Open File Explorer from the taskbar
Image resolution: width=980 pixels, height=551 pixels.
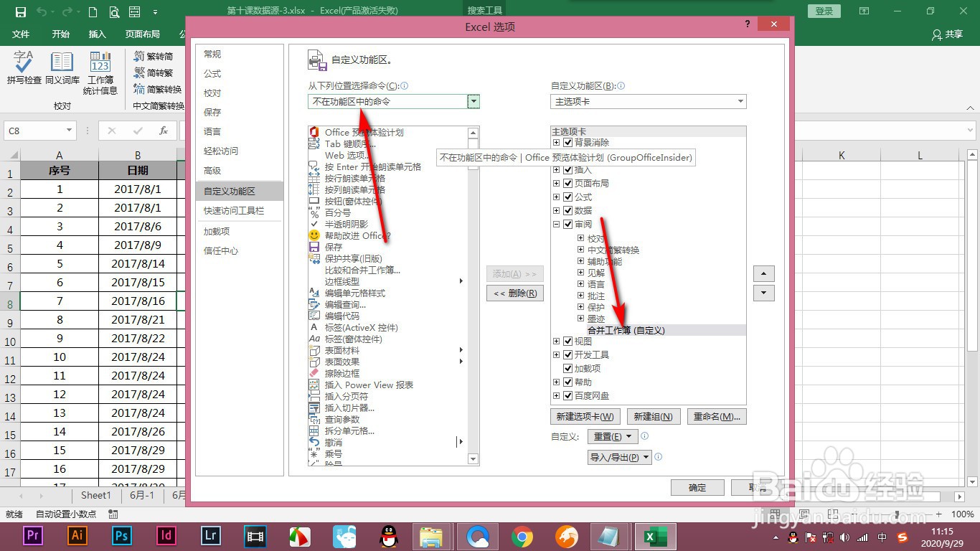click(432, 536)
